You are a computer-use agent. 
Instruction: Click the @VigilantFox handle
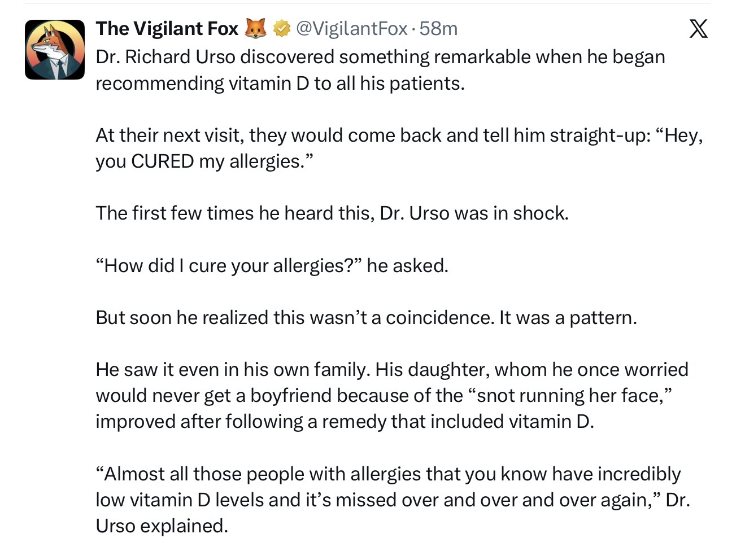tap(351, 28)
